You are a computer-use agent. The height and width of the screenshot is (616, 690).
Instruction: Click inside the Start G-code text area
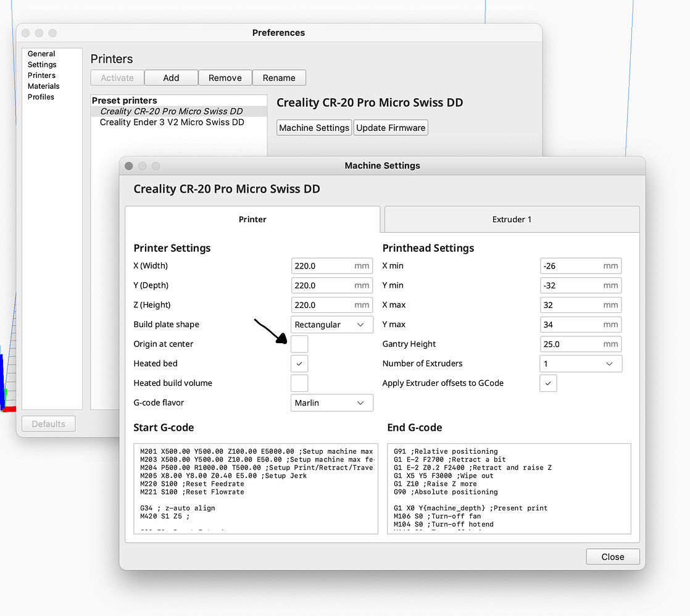256,488
